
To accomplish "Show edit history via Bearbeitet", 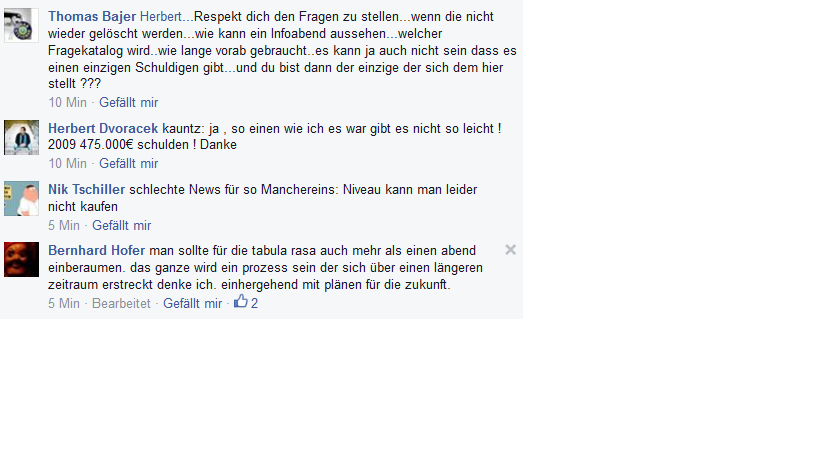I will tap(121, 303).
